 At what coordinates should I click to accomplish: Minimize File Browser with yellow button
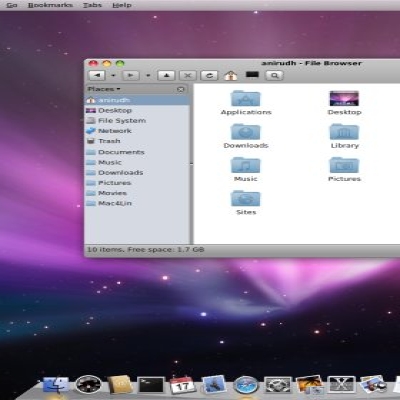(x=107, y=64)
